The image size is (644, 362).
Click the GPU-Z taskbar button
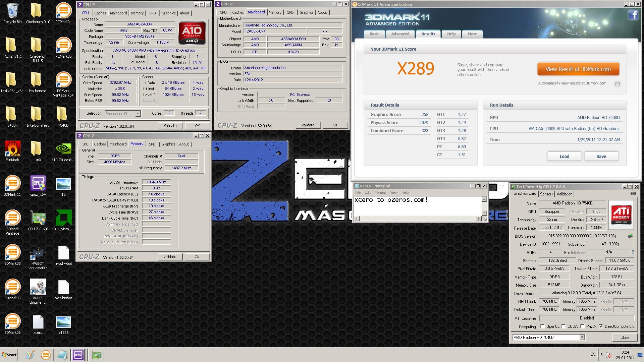pos(97,355)
